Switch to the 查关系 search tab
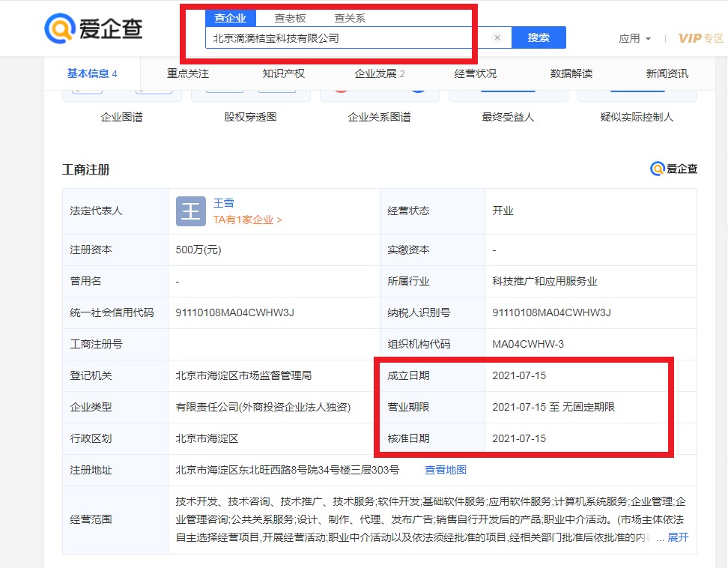Viewport: 728px width, 568px height. point(350,18)
